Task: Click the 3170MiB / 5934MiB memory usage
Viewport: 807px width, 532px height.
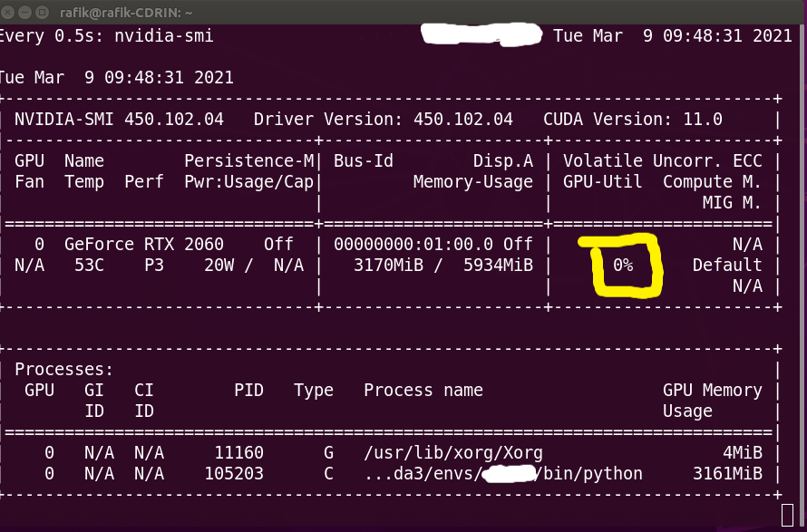Action: (x=433, y=266)
